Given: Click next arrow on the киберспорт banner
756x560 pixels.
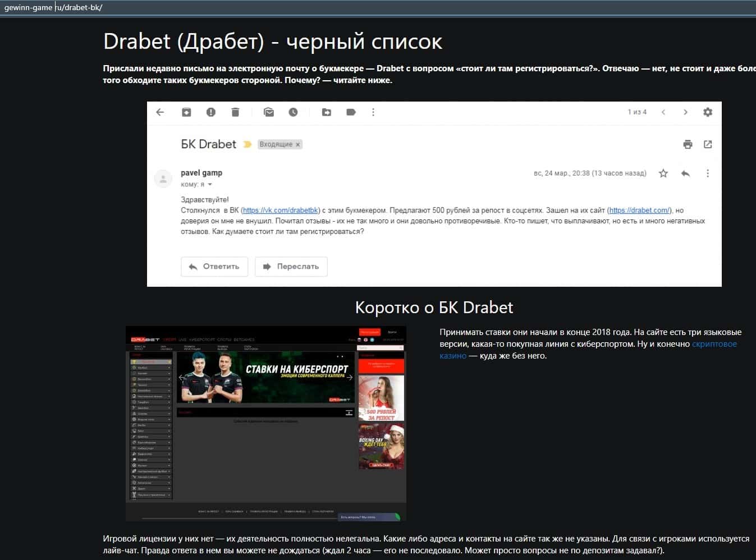Looking at the screenshot, I should 350,377.
